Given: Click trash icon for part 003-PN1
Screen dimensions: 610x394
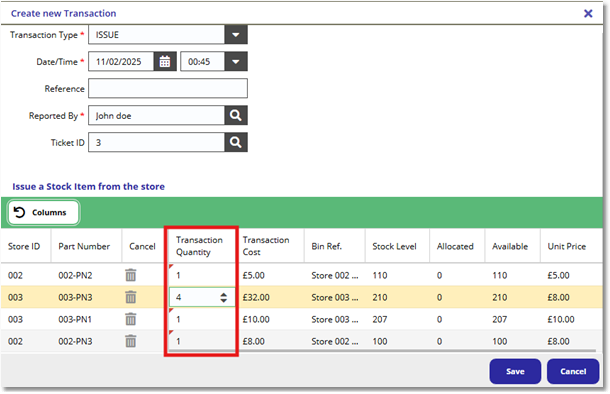Looking at the screenshot, I should pyautogui.click(x=131, y=319).
